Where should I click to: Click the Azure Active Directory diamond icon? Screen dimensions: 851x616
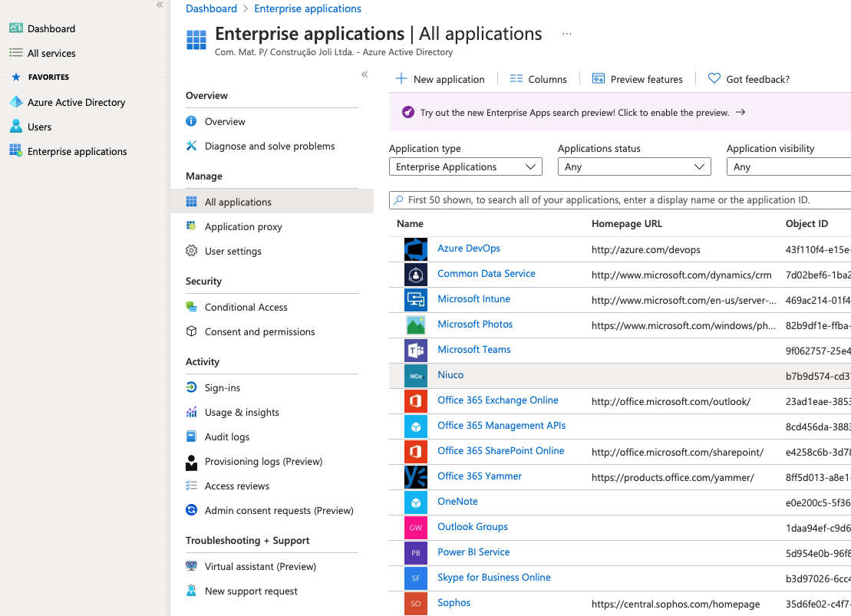(x=16, y=102)
